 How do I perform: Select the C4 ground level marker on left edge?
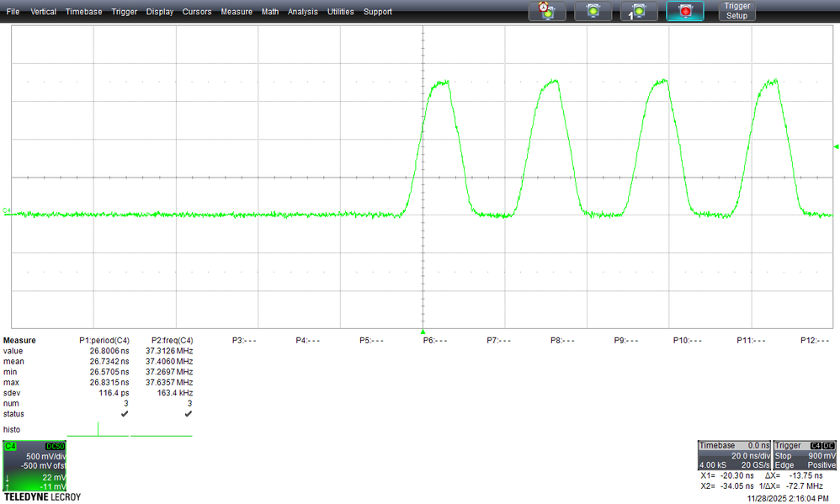[7, 210]
